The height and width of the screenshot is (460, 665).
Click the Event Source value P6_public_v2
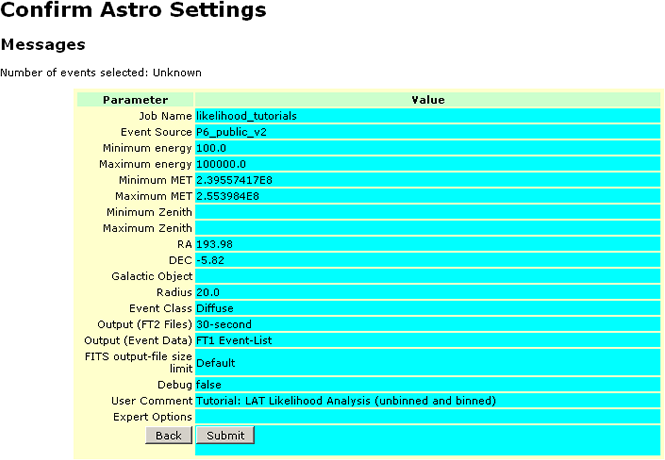coord(231,132)
